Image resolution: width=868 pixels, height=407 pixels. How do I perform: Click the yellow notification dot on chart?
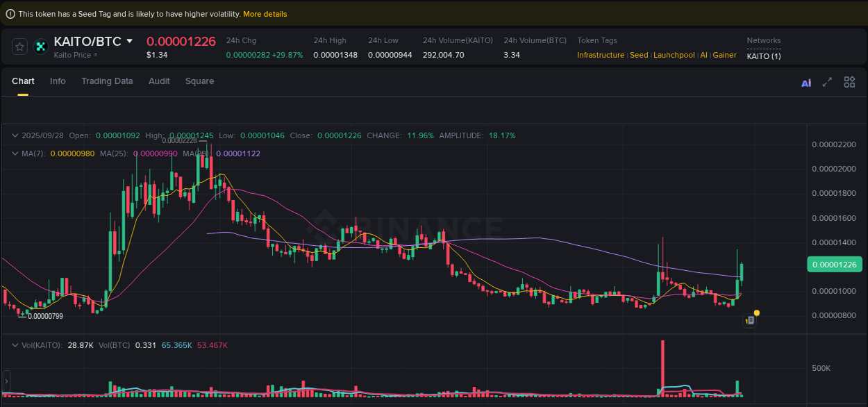click(757, 314)
